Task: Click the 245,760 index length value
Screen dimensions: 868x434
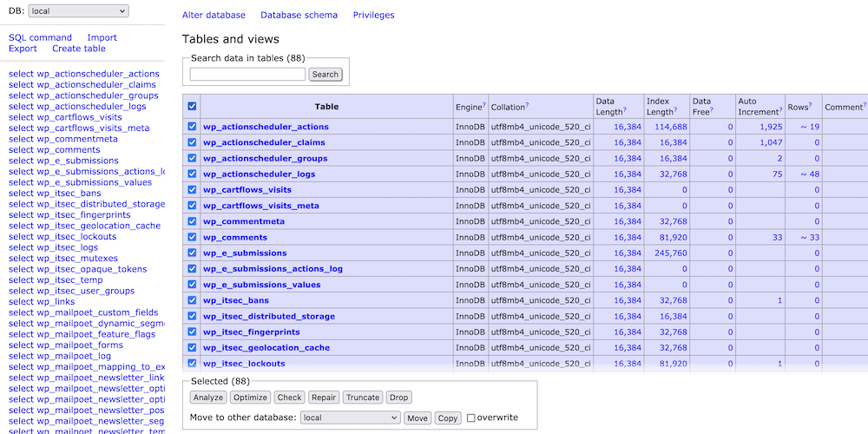Action: coord(671,253)
